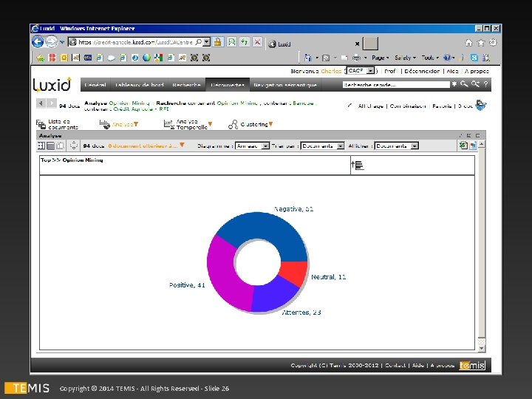
Task: Switch to table grid view icon
Action: click(x=50, y=146)
